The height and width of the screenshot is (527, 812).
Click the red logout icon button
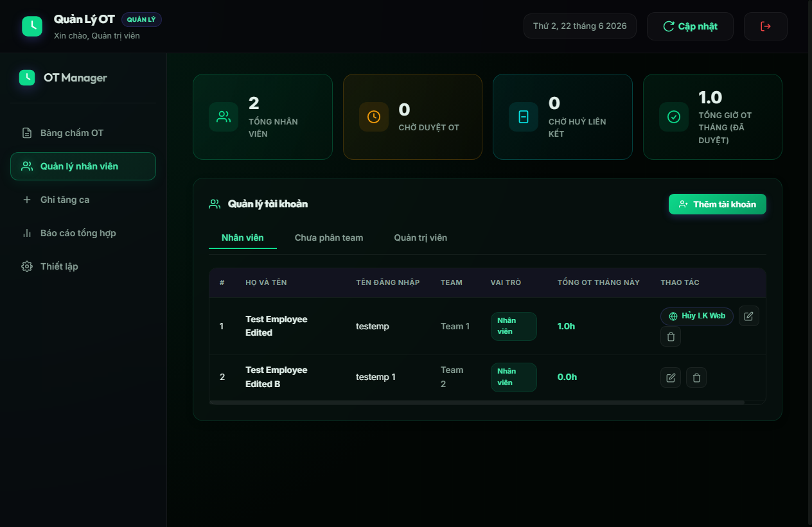[765, 26]
